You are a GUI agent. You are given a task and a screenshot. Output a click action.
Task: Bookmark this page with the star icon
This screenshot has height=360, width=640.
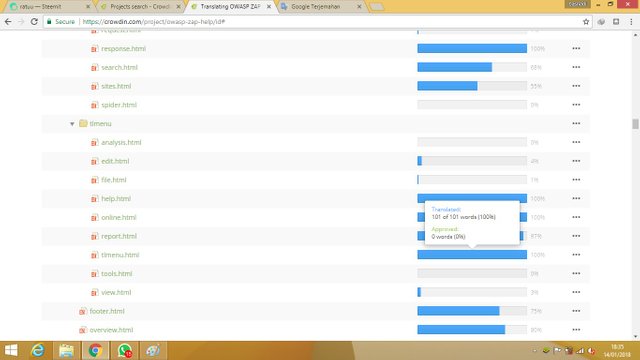click(586, 22)
